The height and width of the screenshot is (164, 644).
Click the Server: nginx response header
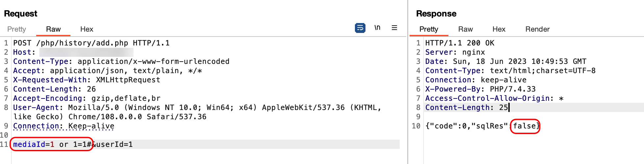pyautogui.click(x=455, y=52)
